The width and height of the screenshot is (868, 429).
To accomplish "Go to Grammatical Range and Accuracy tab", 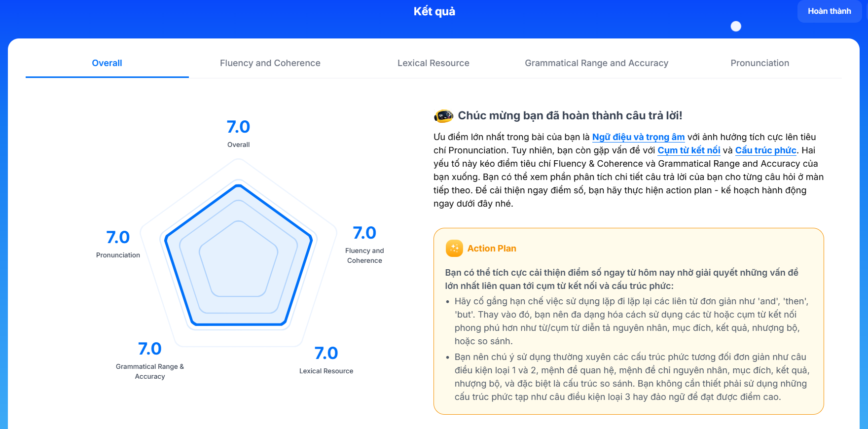I will (596, 63).
